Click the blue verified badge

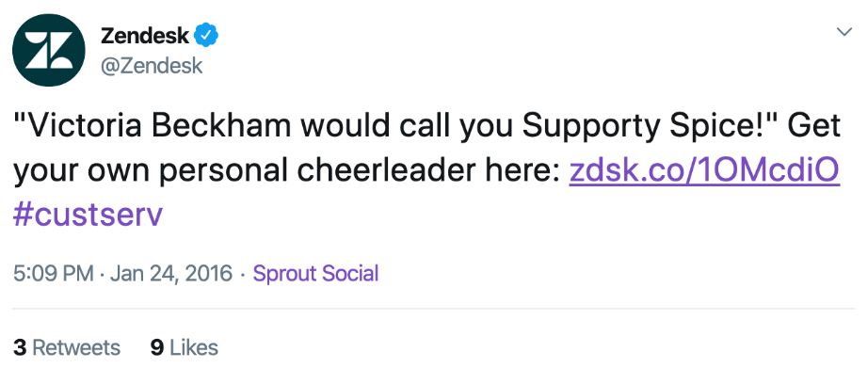(x=206, y=37)
